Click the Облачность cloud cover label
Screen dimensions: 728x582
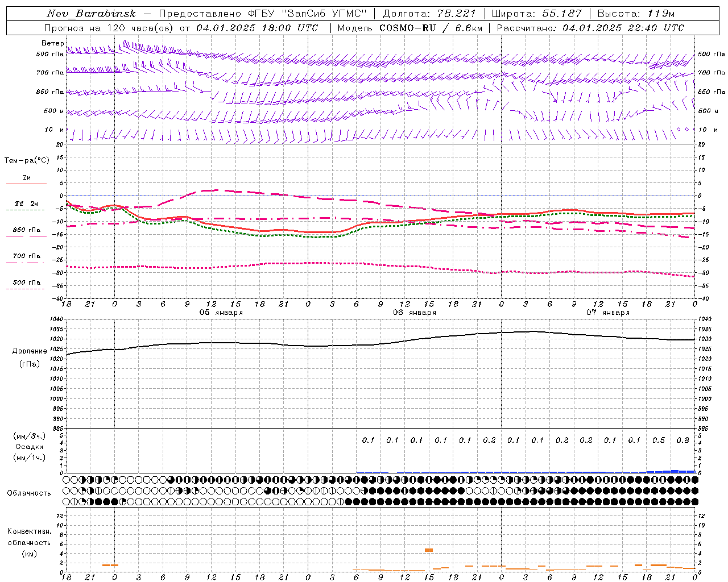[x=29, y=493]
